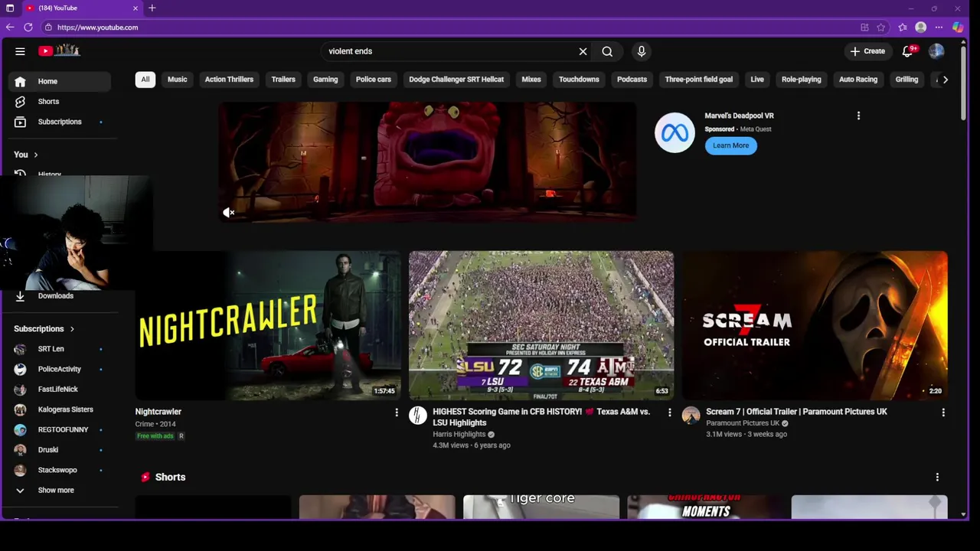Select the All filter chip
This screenshot has height=551, width=980.
point(145,80)
